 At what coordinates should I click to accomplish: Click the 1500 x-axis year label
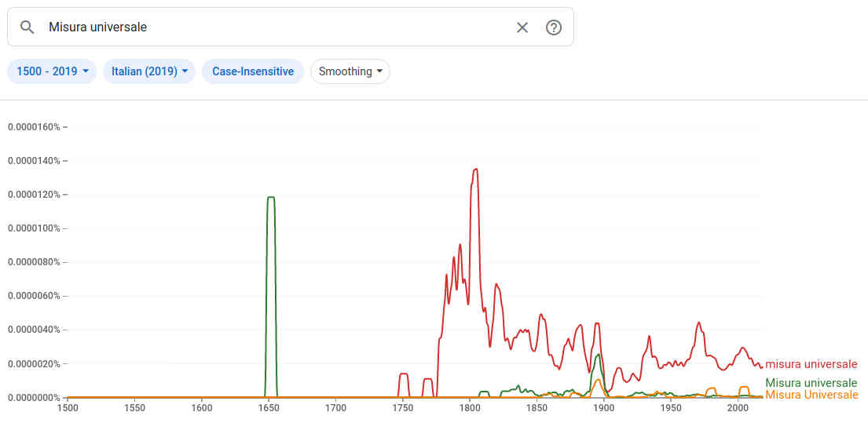click(x=68, y=408)
